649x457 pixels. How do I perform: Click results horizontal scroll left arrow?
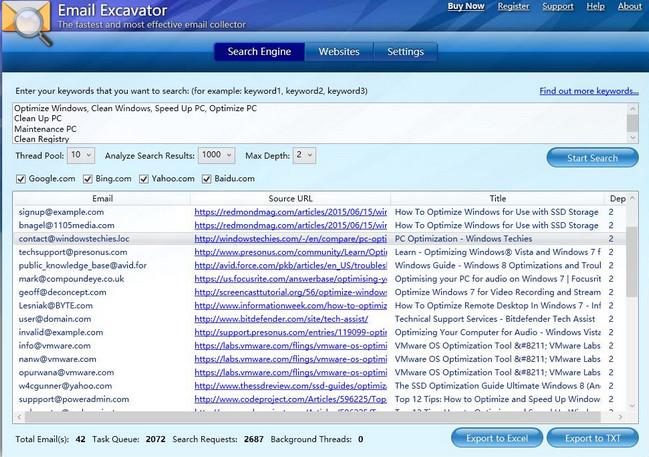(x=19, y=417)
